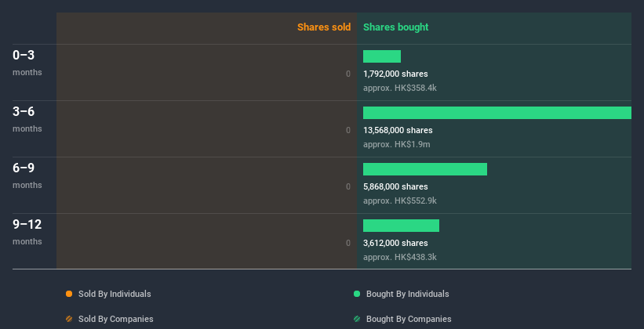Click the Bought By Companies legend label
Screen dimensions: 644x329
[409, 319]
